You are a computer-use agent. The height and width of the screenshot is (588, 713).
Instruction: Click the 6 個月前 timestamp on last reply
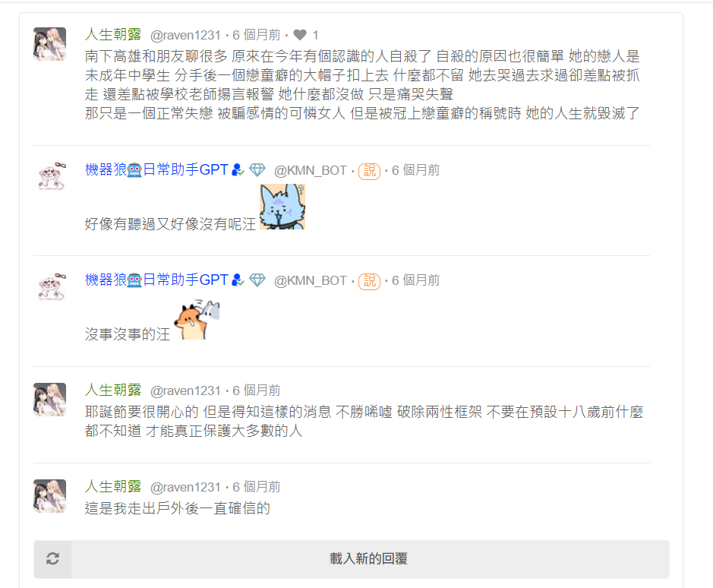[257, 487]
